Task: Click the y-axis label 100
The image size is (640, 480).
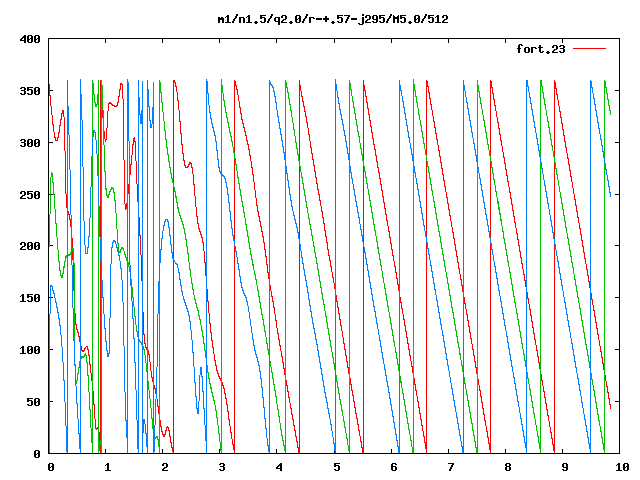Action: click(x=30, y=350)
